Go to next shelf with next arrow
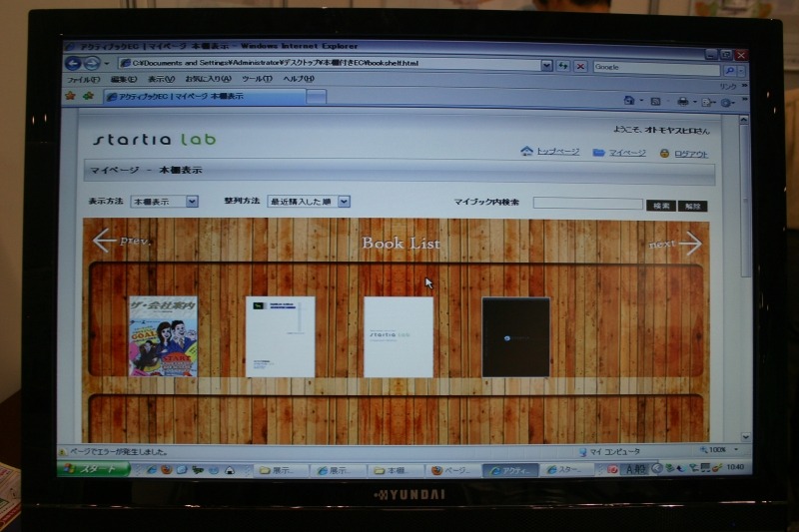The image size is (799, 532). [x=675, y=244]
